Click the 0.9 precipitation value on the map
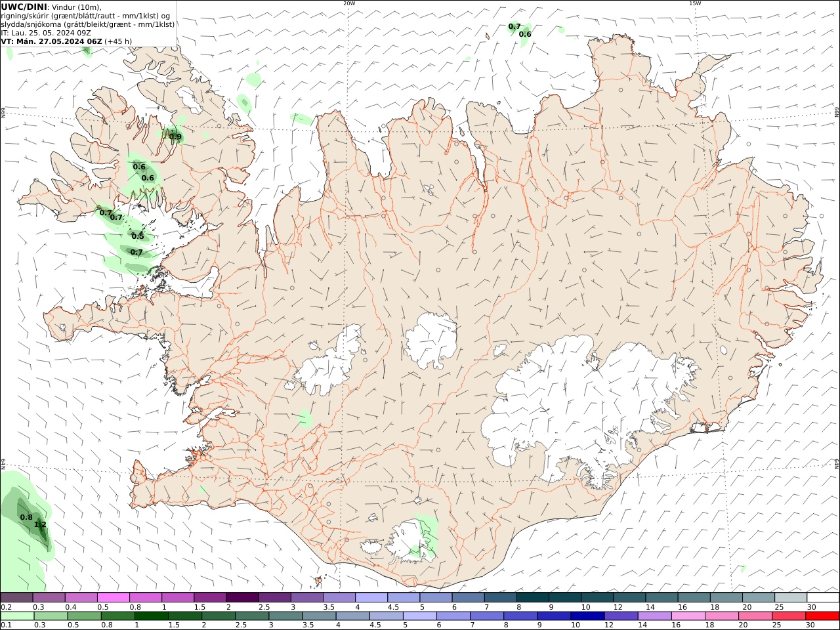 175,136
